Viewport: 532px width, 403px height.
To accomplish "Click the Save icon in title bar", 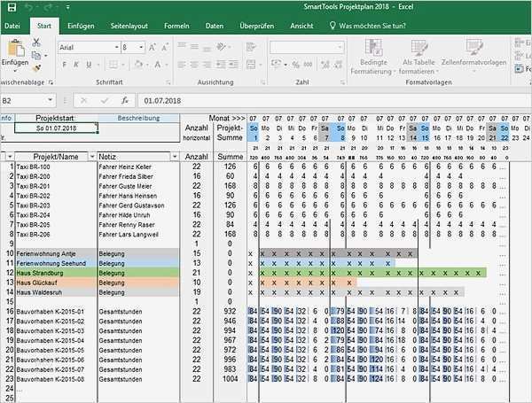I will [x=10, y=7].
